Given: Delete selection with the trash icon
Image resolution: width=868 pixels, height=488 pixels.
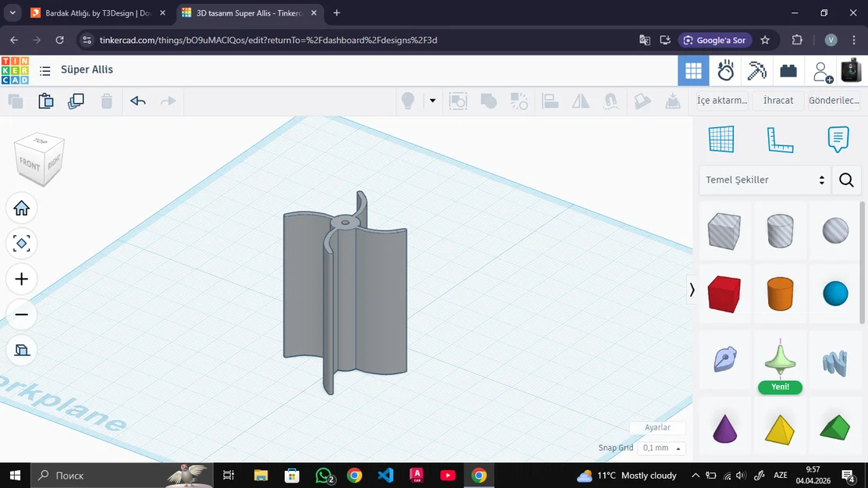Looking at the screenshot, I should click(107, 102).
